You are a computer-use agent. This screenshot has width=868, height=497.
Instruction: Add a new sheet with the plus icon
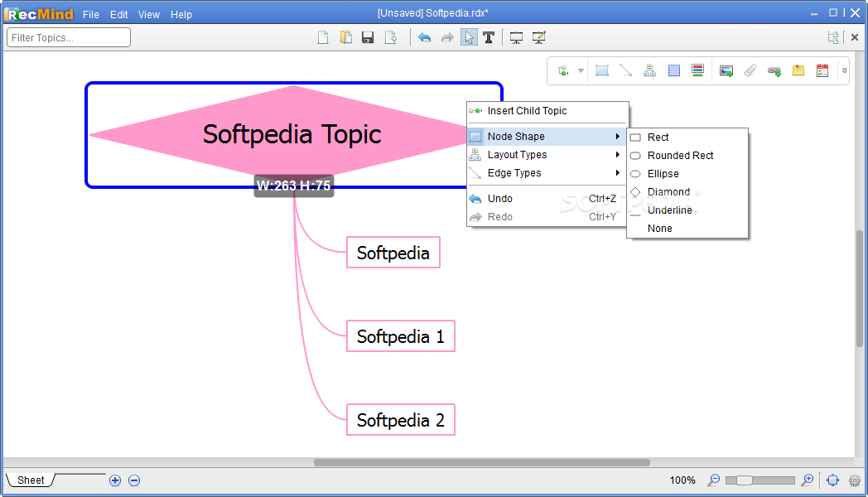coord(115,480)
